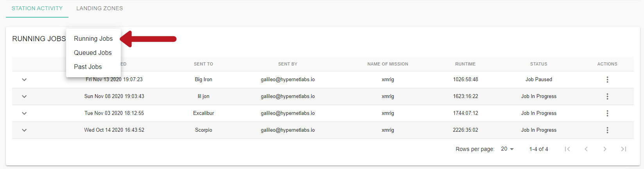Go to last page of results
Screen dimensions: 644x169
point(624,149)
